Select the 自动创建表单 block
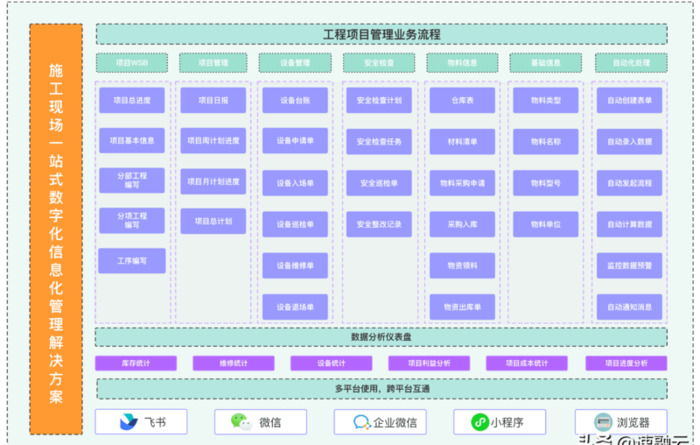 (629, 100)
